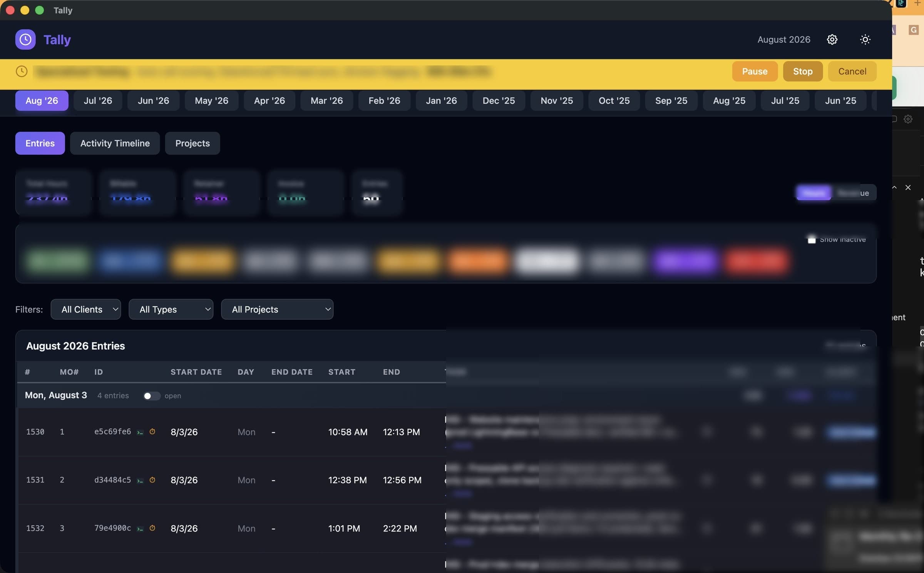Switch to the Entries tab
Image resolution: width=924 pixels, height=573 pixels.
coord(40,143)
